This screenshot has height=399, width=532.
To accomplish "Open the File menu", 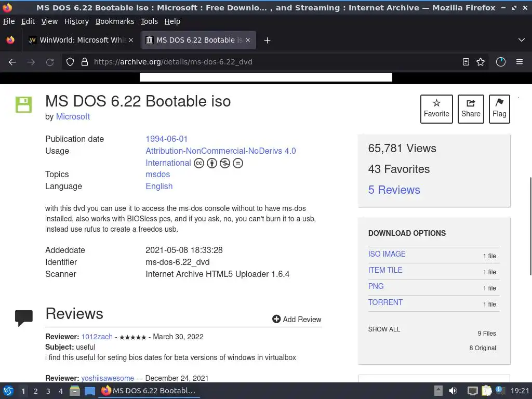I will click(9, 21).
